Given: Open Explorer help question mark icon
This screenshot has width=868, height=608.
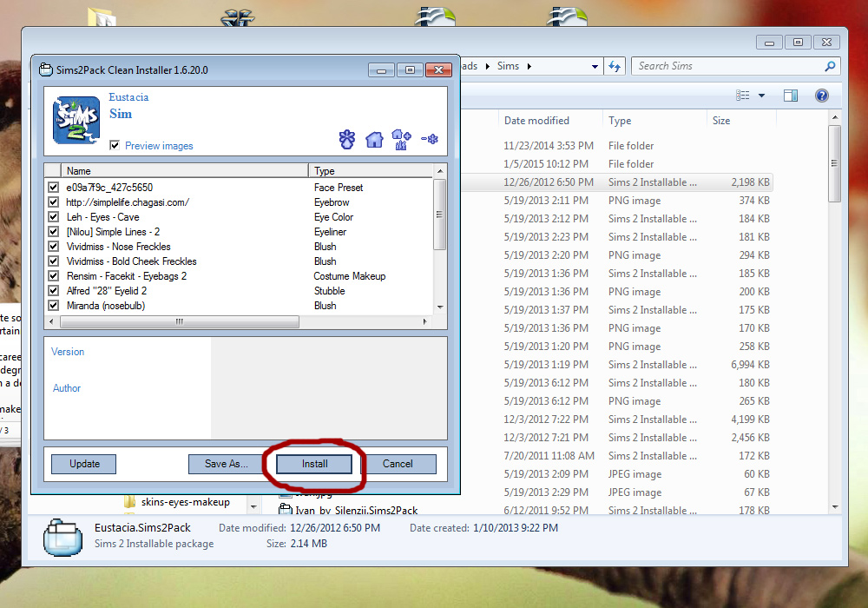Looking at the screenshot, I should point(821,96).
